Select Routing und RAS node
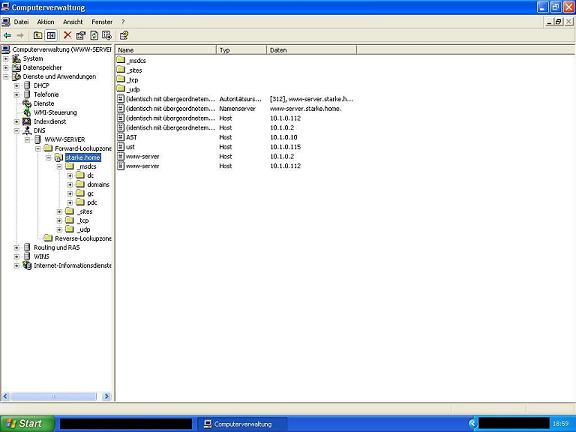This screenshot has height=432, width=576. pyautogui.click(x=57, y=248)
